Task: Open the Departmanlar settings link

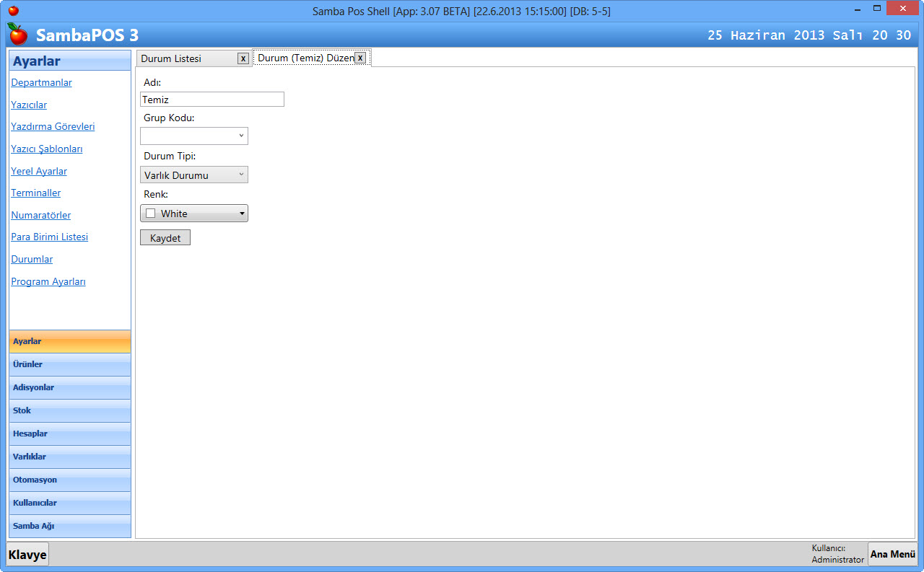Action: (x=41, y=83)
